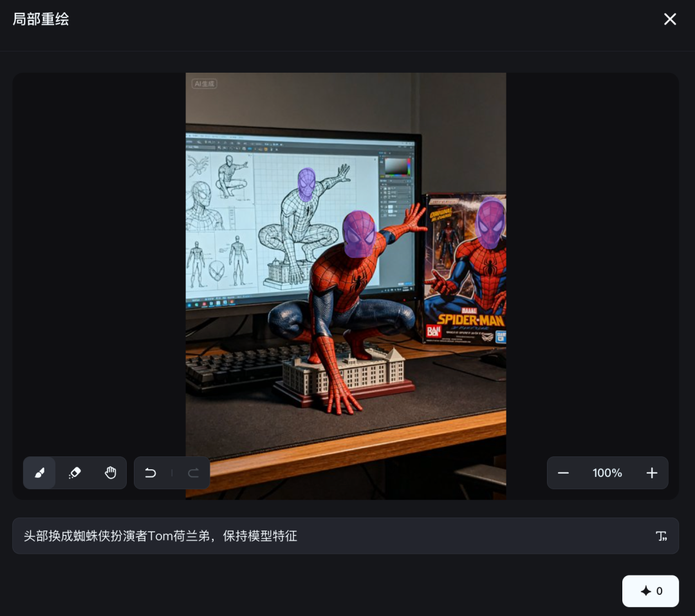
Task: Click purple mask on the box art head
Action: tap(491, 223)
